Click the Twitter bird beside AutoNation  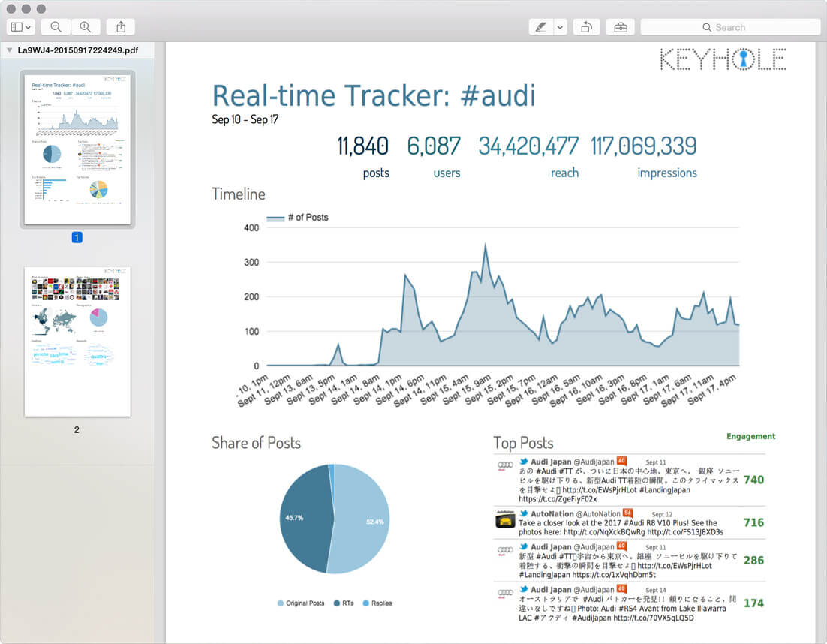(x=524, y=513)
